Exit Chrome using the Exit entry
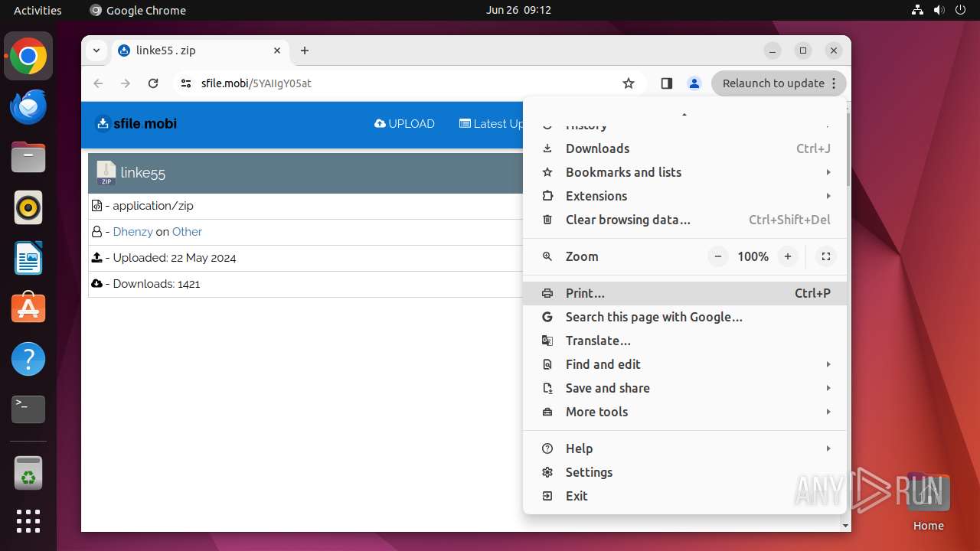980x551 pixels. [685, 496]
